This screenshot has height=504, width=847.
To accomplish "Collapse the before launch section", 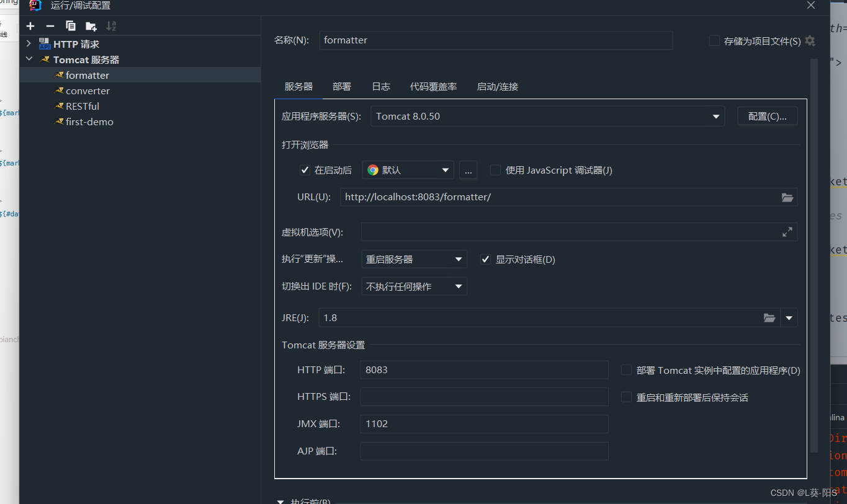I will [x=280, y=501].
